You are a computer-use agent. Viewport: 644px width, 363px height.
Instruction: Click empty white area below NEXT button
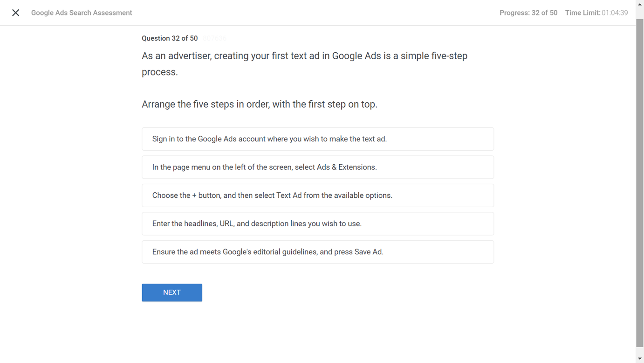tap(318, 332)
